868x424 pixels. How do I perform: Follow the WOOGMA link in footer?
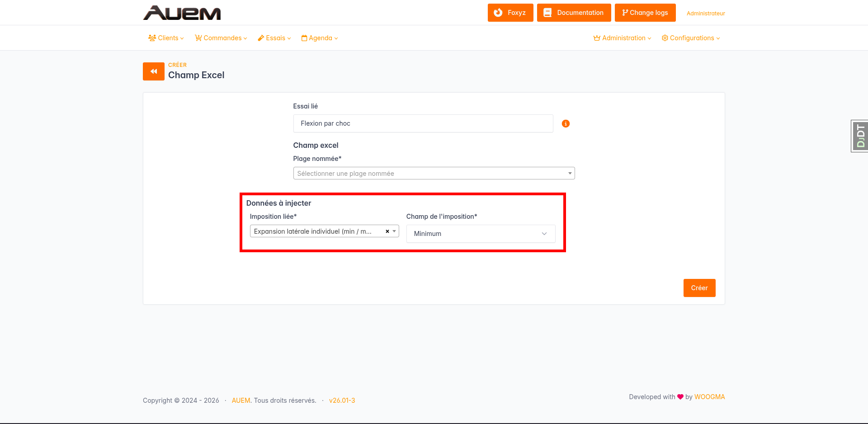(709, 397)
